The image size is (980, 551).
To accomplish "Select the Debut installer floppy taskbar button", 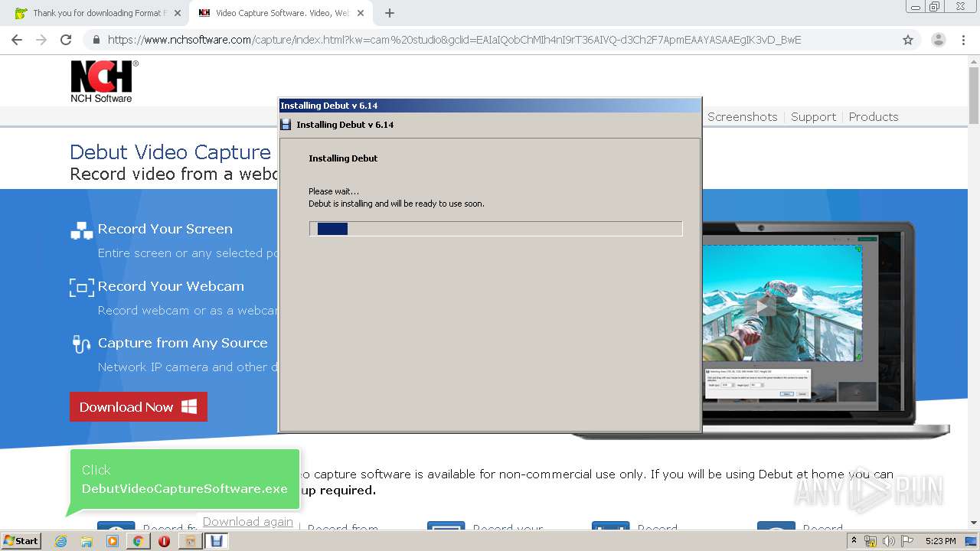I will [217, 541].
